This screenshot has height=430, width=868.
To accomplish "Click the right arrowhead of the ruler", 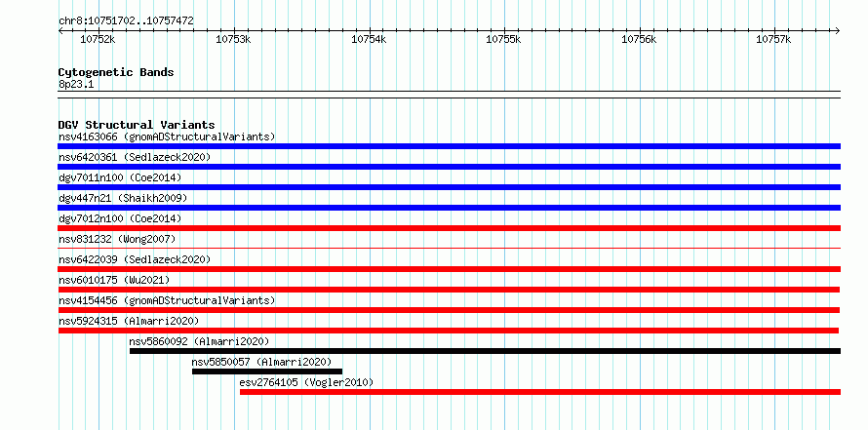I will point(838,30).
